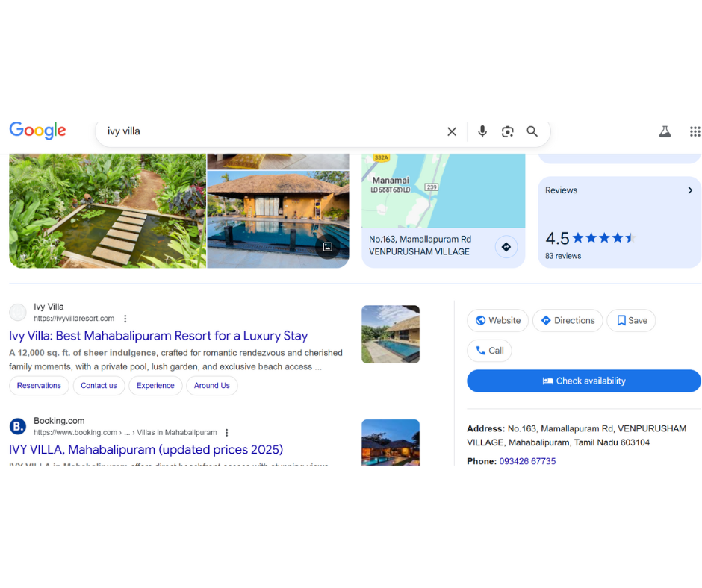Open the Google apps grid
702x588 pixels.
point(695,131)
